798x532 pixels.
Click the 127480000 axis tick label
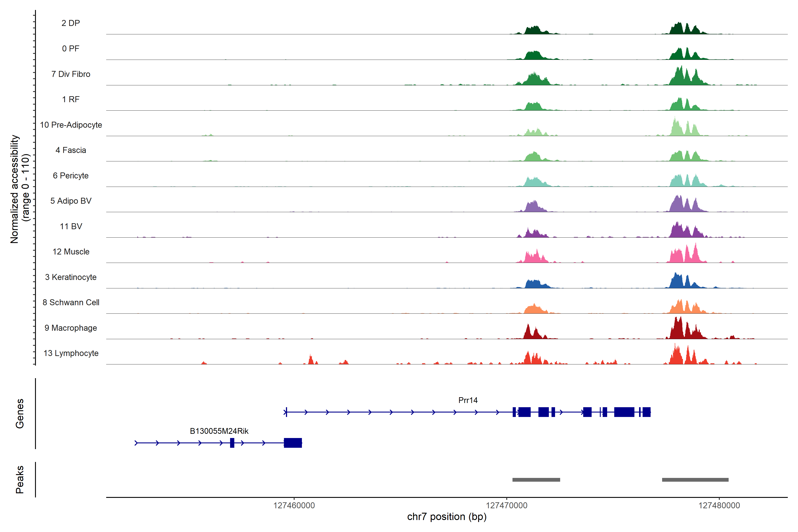tap(719, 505)
